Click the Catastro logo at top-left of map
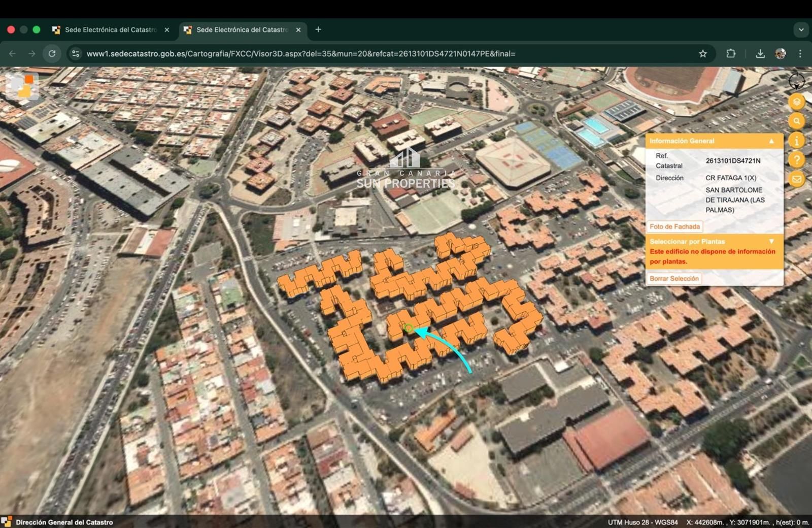This screenshot has width=812, height=528. [x=23, y=86]
